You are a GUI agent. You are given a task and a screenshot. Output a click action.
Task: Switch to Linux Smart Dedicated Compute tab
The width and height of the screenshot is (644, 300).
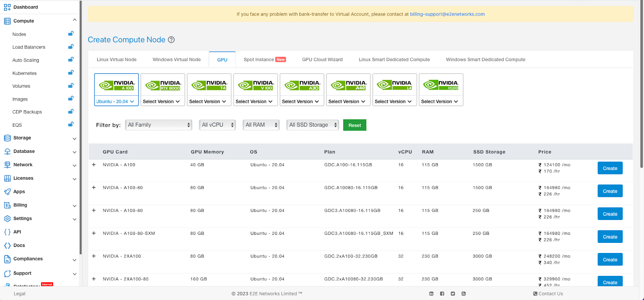pyautogui.click(x=394, y=60)
